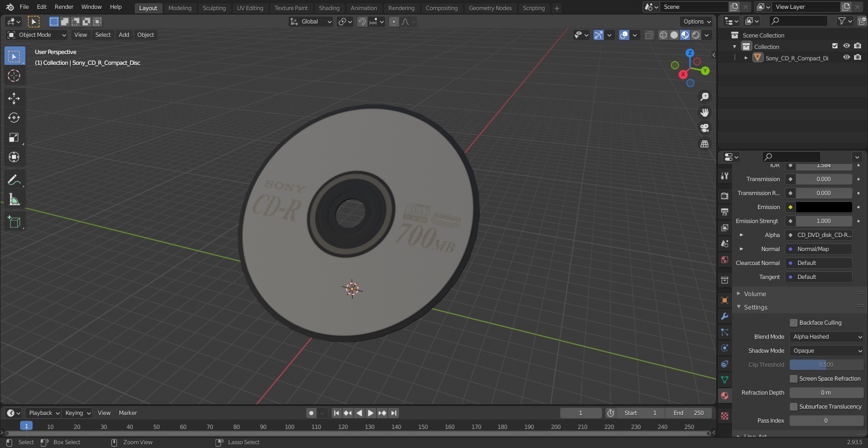Uncheck the Collection exclude checkbox in outliner
Image resolution: width=868 pixels, height=448 pixels.
835,46
